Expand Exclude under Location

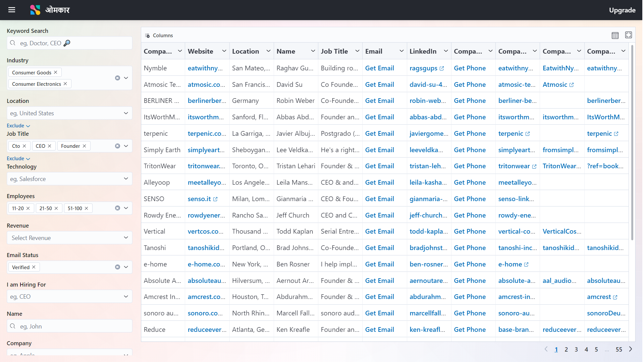point(18,126)
